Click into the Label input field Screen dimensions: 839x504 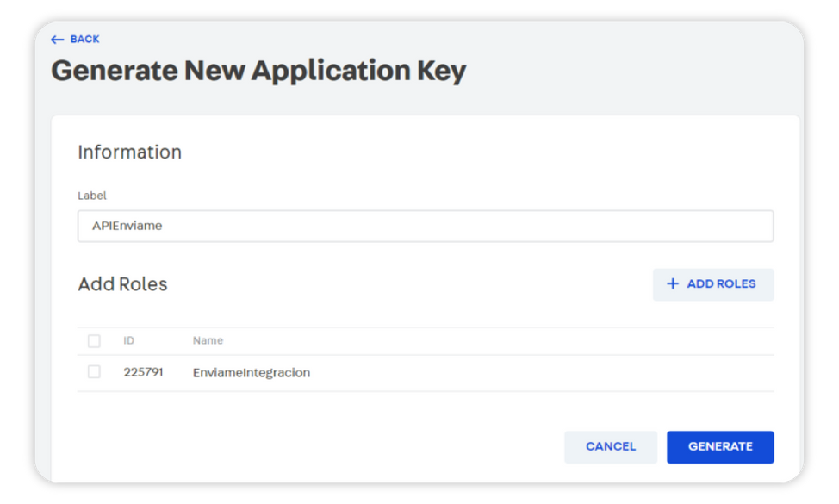tap(426, 226)
